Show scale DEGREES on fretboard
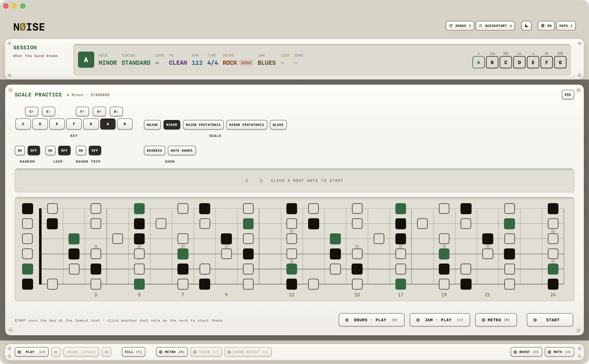Viewport: 589px width, 364px height. (x=155, y=151)
